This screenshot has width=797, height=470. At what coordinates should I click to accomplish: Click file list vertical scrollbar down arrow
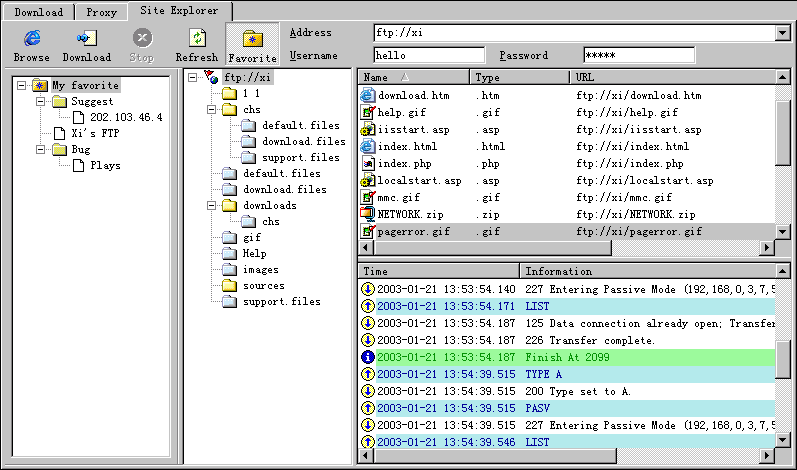click(x=783, y=232)
